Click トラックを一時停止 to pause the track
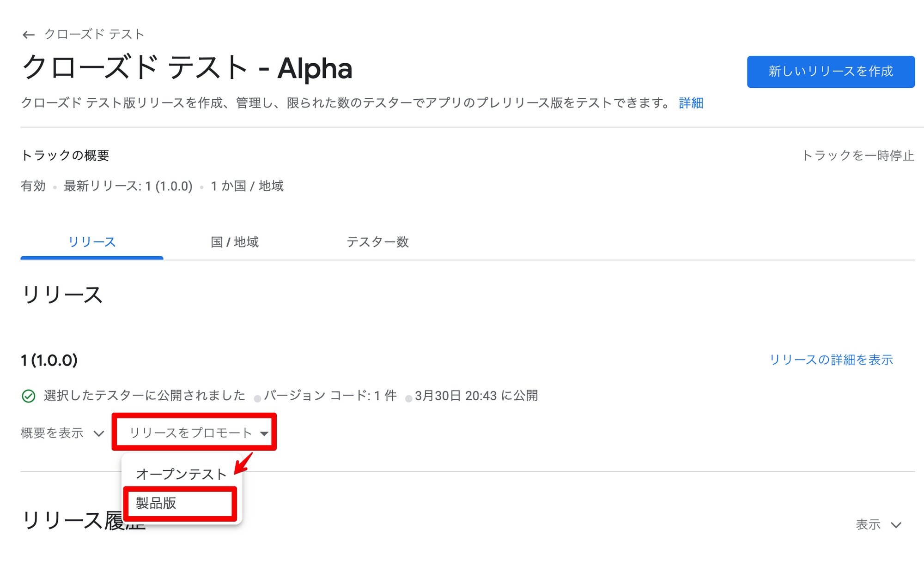 858,156
